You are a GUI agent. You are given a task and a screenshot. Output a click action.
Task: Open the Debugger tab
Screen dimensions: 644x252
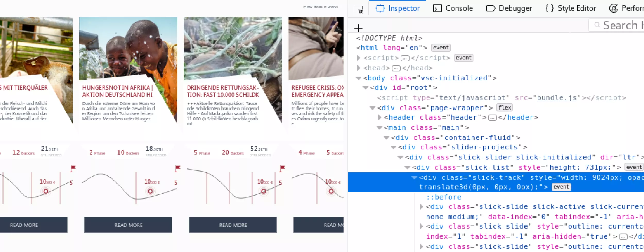(509, 8)
